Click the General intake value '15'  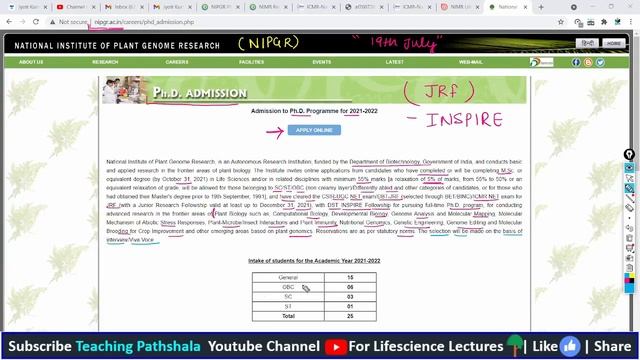pyautogui.click(x=350, y=278)
